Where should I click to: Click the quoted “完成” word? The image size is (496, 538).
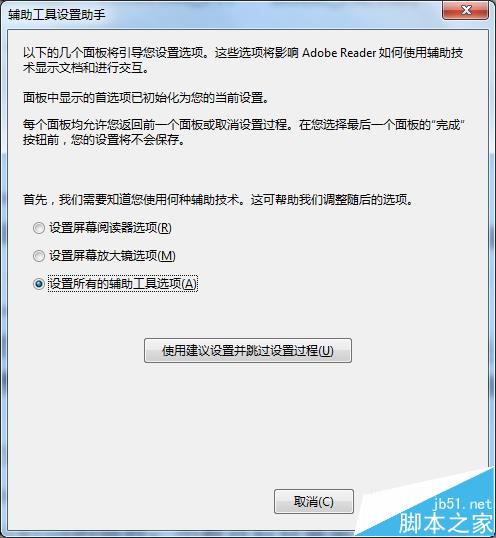(x=448, y=125)
